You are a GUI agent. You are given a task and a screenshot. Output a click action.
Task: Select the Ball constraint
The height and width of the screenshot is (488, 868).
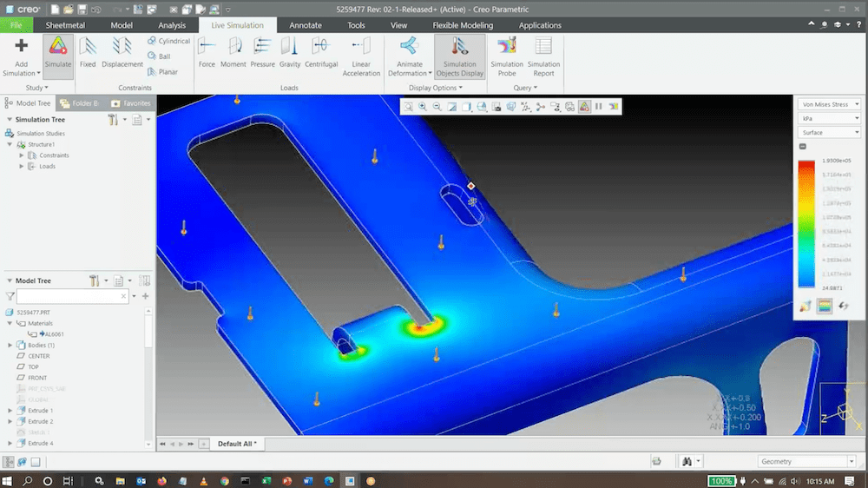[x=159, y=56]
